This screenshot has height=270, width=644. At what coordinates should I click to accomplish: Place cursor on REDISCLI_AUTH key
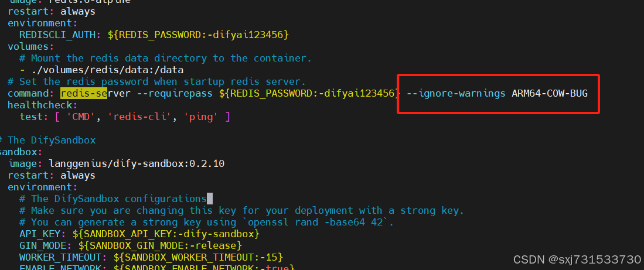pyautogui.click(x=57, y=35)
